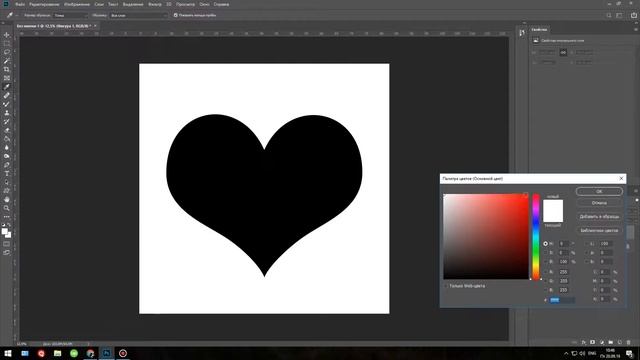
Task: Select the Zoom tool
Action: click(7, 208)
